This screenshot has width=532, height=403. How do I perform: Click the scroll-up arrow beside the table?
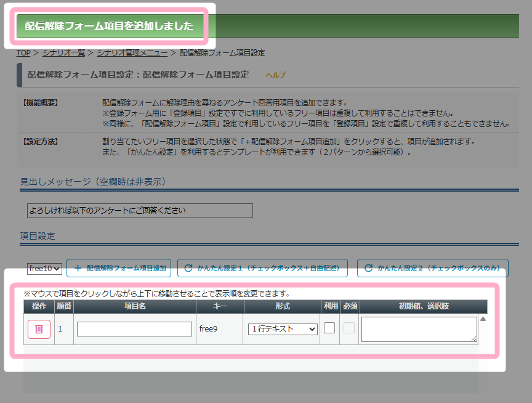click(483, 319)
